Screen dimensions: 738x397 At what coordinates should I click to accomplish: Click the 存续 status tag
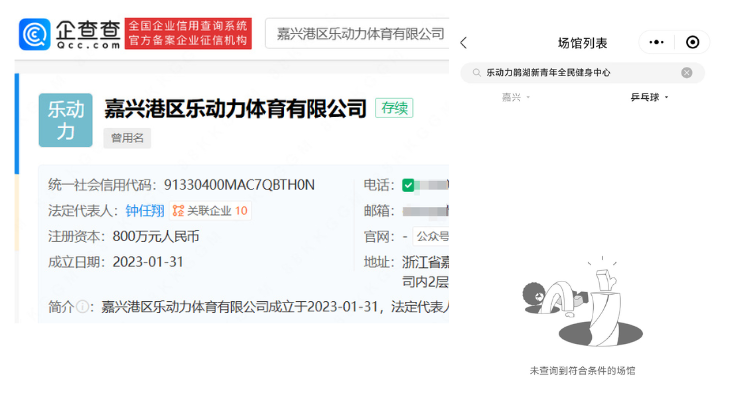pyautogui.click(x=394, y=108)
